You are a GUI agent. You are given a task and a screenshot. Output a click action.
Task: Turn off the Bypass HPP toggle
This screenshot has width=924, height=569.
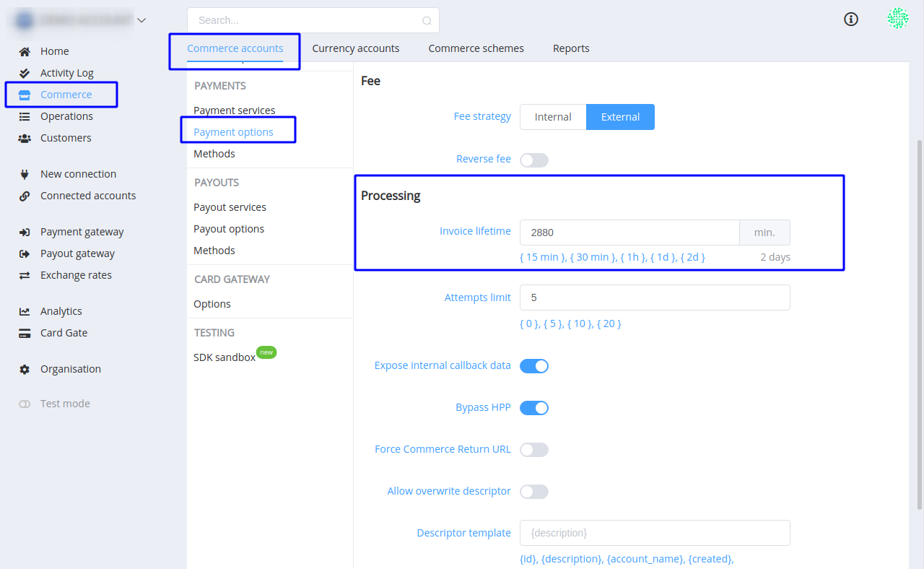pyautogui.click(x=534, y=408)
